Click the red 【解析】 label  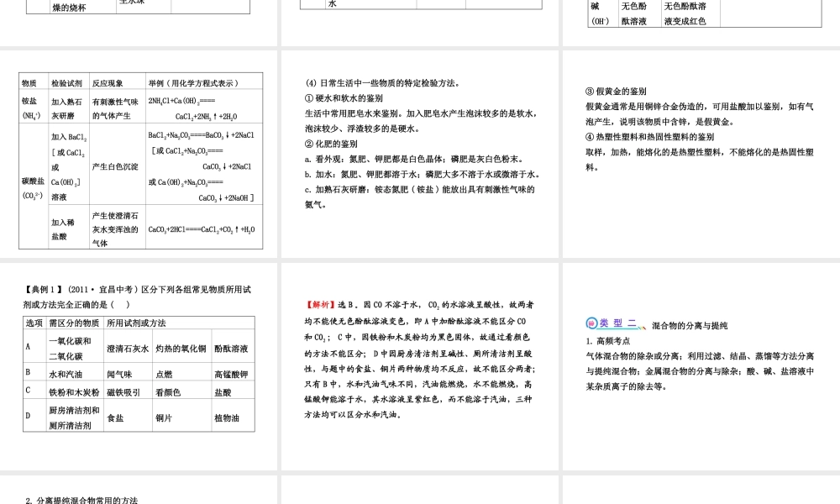[x=321, y=304]
